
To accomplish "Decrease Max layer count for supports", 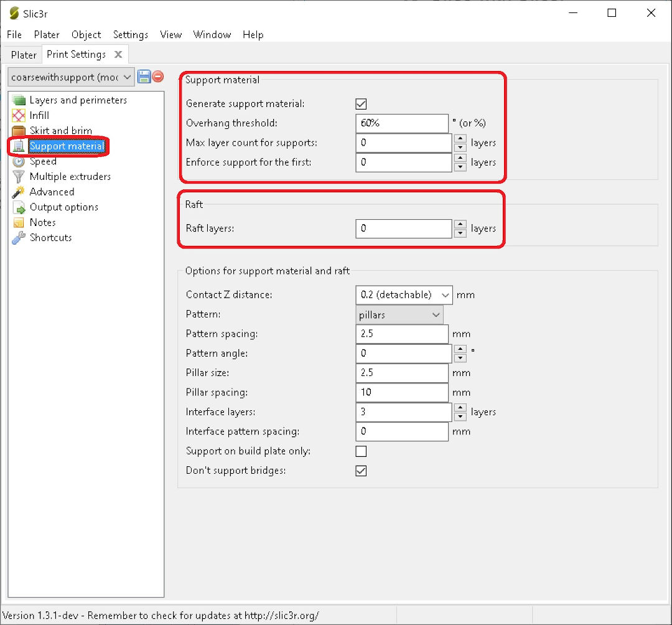I will pos(460,148).
